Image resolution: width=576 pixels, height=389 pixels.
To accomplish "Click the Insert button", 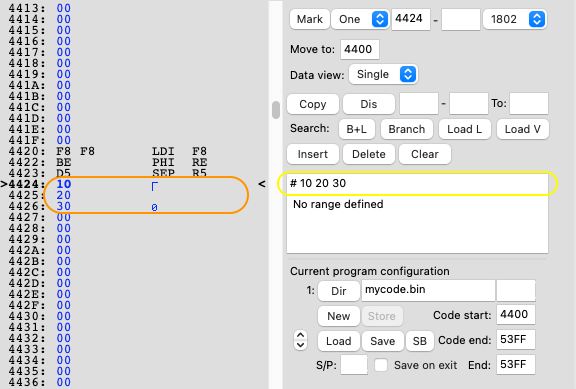I will pos(313,154).
